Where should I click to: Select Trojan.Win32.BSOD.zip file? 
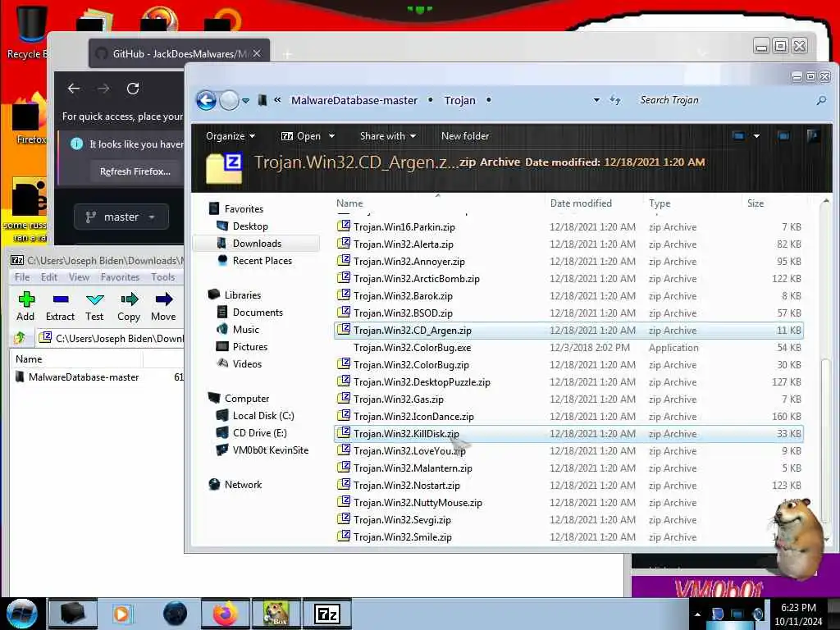(x=568, y=313)
